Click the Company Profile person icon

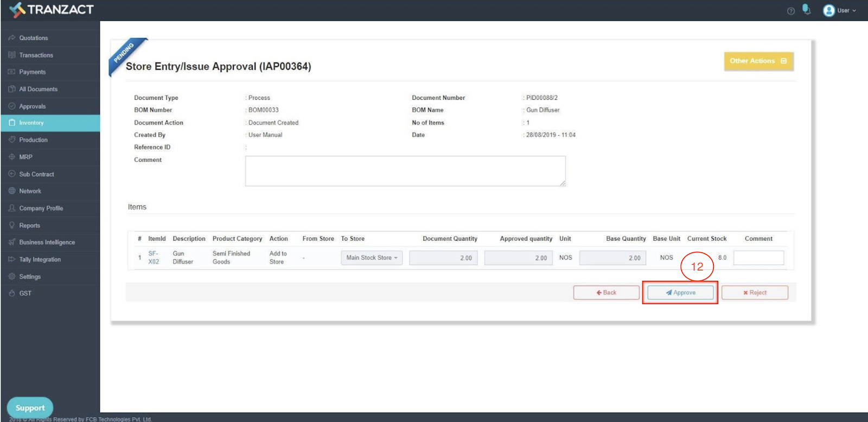click(x=12, y=208)
